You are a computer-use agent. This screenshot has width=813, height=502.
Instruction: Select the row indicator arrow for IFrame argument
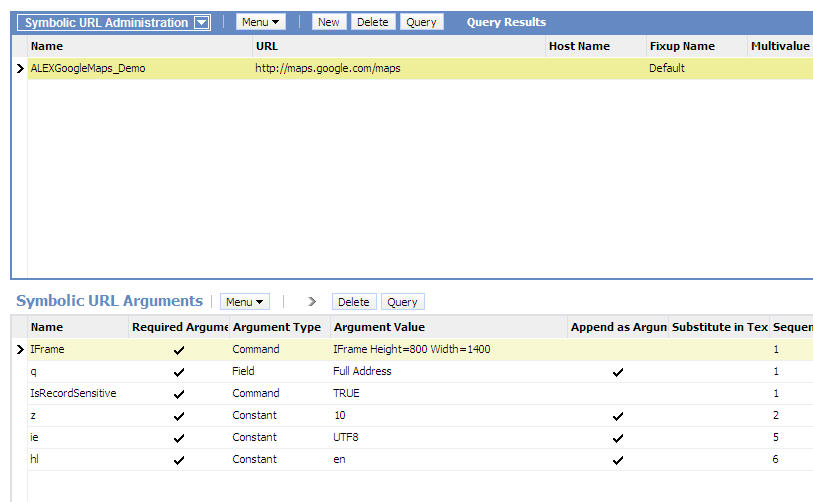pyautogui.click(x=20, y=350)
